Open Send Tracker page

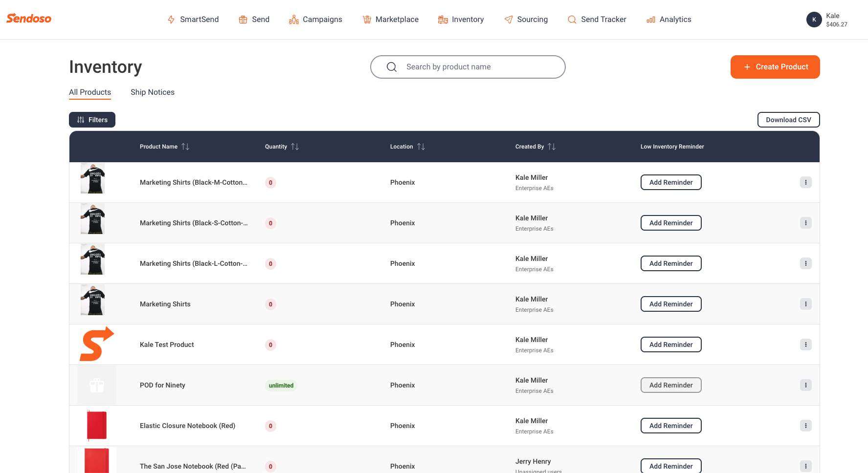click(597, 20)
